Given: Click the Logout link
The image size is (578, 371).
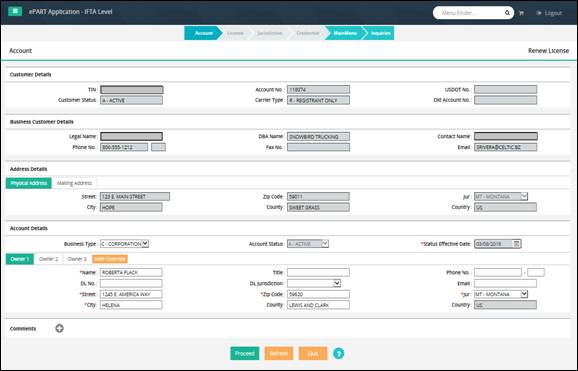Looking at the screenshot, I should tap(549, 13).
